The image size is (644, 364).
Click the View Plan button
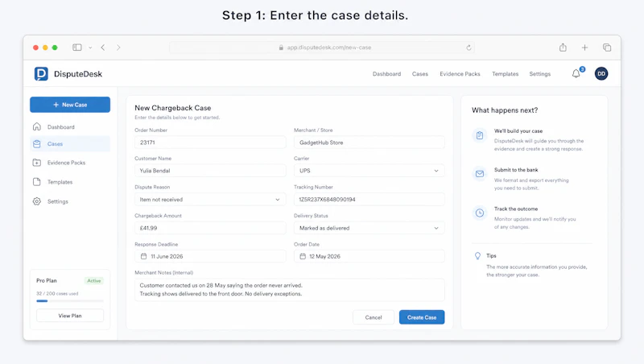click(x=70, y=316)
